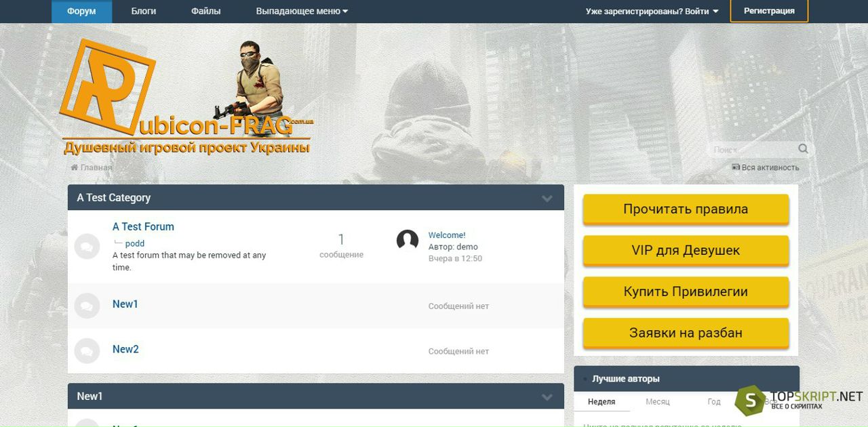The width and height of the screenshot is (868, 427).
Task: Expand the Уже зарегистрированы? Войти dropdown
Action: click(x=652, y=12)
